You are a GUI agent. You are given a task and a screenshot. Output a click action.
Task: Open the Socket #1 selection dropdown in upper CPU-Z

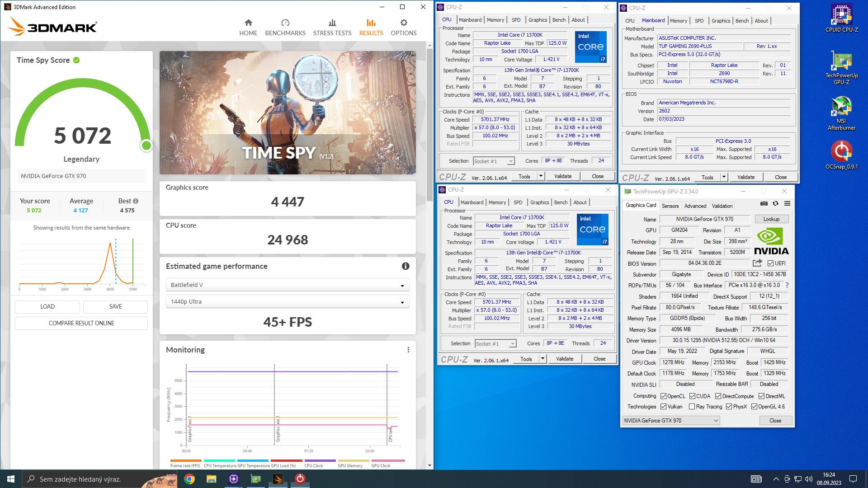(x=494, y=161)
